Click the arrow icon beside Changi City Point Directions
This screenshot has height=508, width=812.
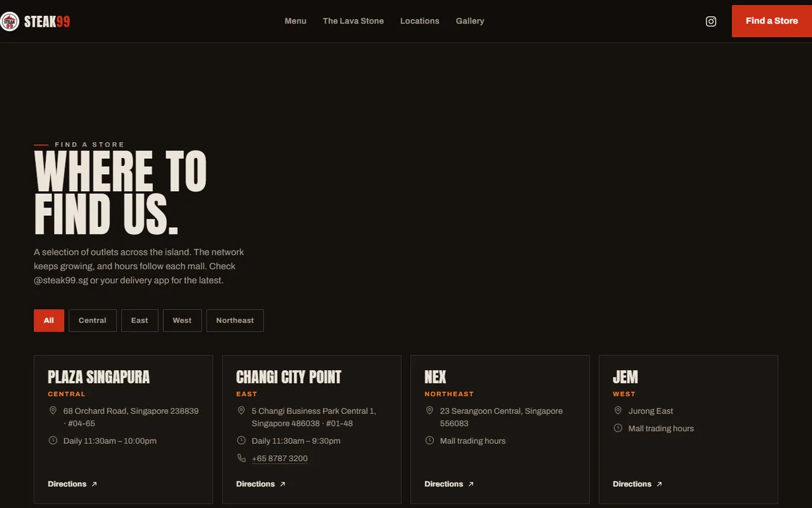click(x=283, y=484)
